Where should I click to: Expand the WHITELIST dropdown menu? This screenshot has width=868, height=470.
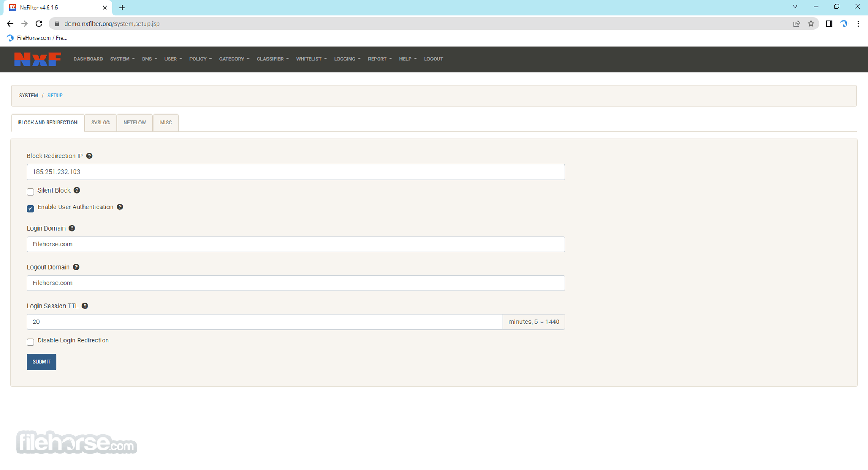(311, 59)
